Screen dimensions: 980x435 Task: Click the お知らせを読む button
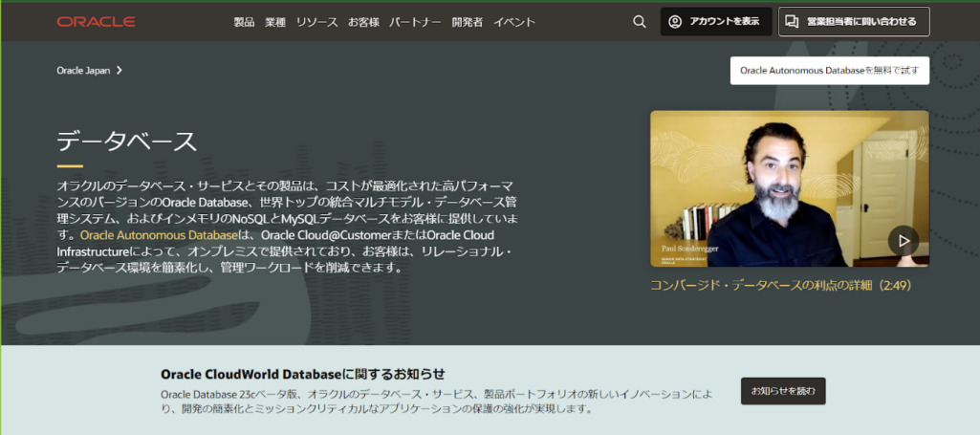click(x=783, y=391)
